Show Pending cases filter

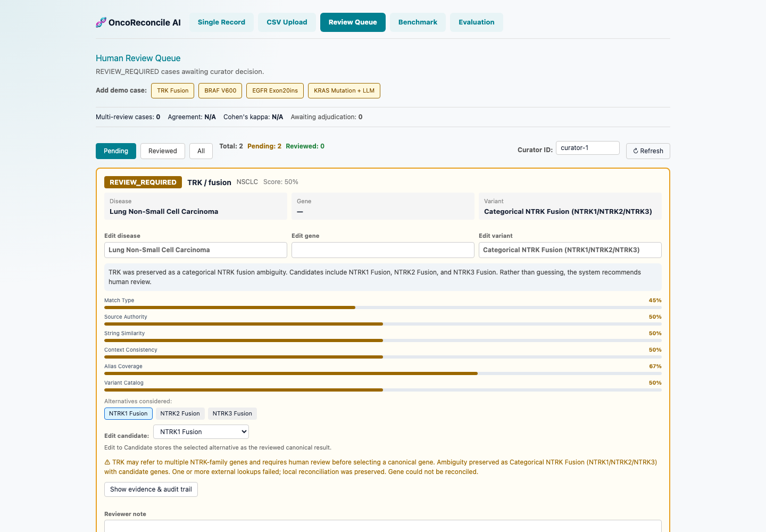pos(116,151)
